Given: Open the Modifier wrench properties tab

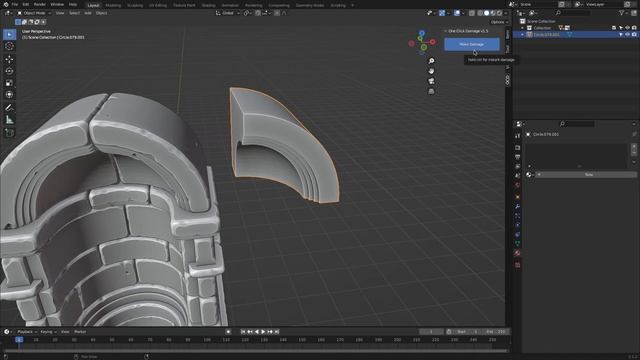Looking at the screenshot, I should point(518,207).
